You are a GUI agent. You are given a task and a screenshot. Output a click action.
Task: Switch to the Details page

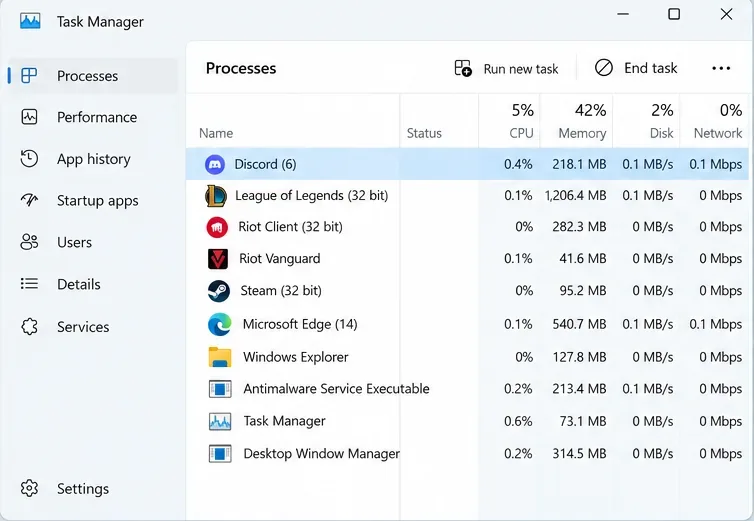click(93, 284)
